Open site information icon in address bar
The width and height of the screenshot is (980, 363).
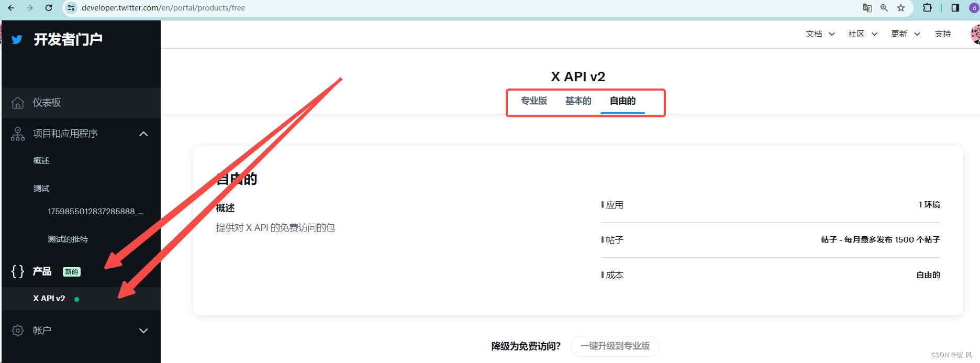[x=72, y=8]
